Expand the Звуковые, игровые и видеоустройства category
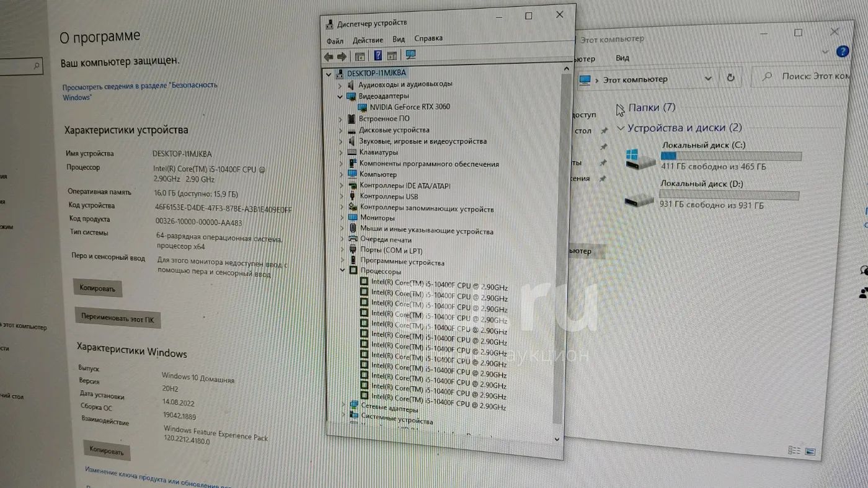The width and height of the screenshot is (868, 488). 340,141
